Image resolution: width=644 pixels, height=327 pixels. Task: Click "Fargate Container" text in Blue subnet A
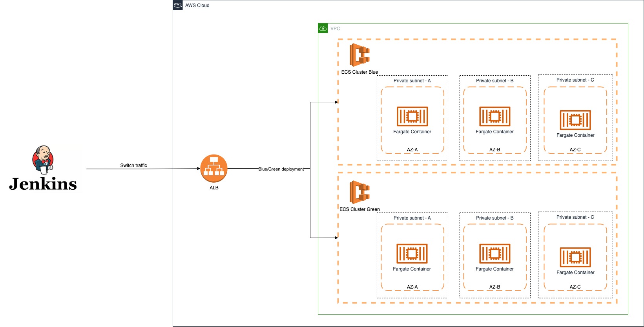click(412, 132)
